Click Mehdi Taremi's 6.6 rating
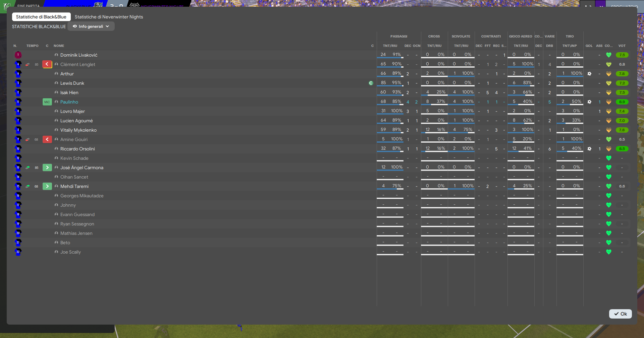Screen dimensions: 644x338 [x=622, y=186]
